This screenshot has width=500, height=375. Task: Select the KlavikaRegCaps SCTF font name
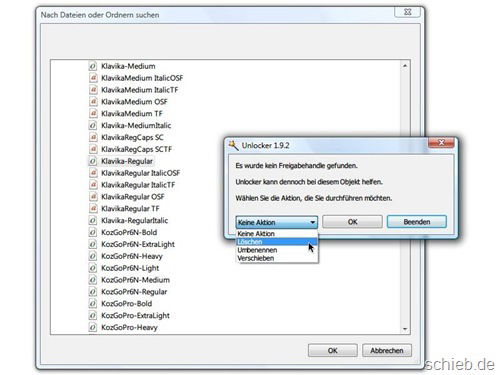click(x=136, y=149)
